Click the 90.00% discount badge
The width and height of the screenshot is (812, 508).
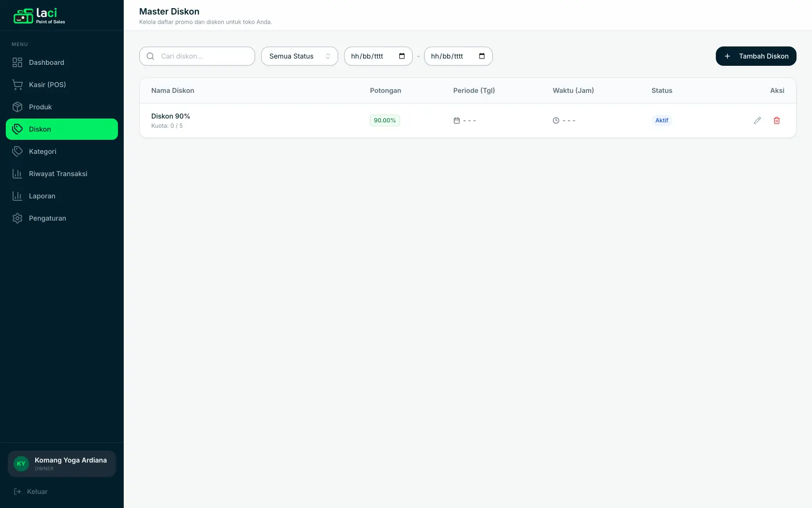pos(385,120)
